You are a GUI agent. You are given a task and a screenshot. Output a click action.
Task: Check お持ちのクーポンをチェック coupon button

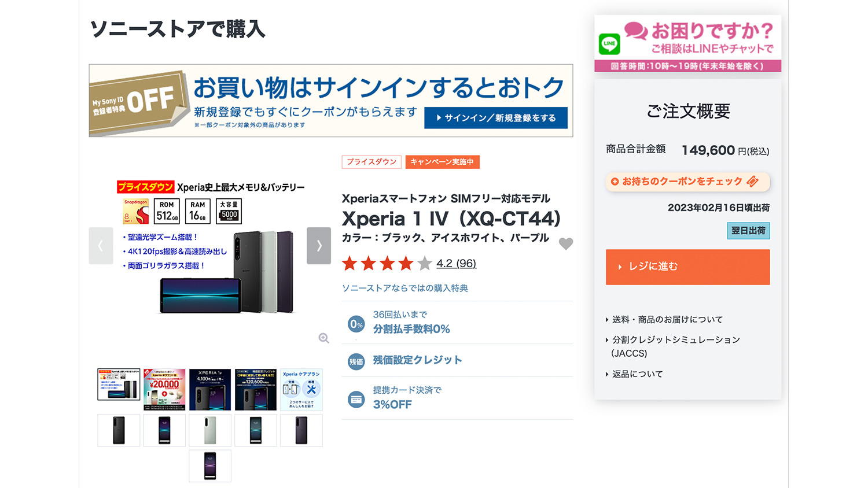click(x=687, y=182)
